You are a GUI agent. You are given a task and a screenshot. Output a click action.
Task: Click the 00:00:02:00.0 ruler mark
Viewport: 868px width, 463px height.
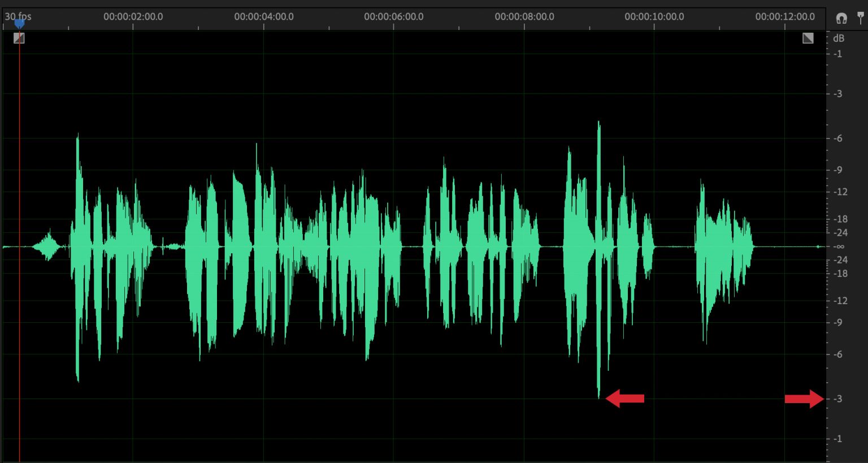[x=133, y=16]
